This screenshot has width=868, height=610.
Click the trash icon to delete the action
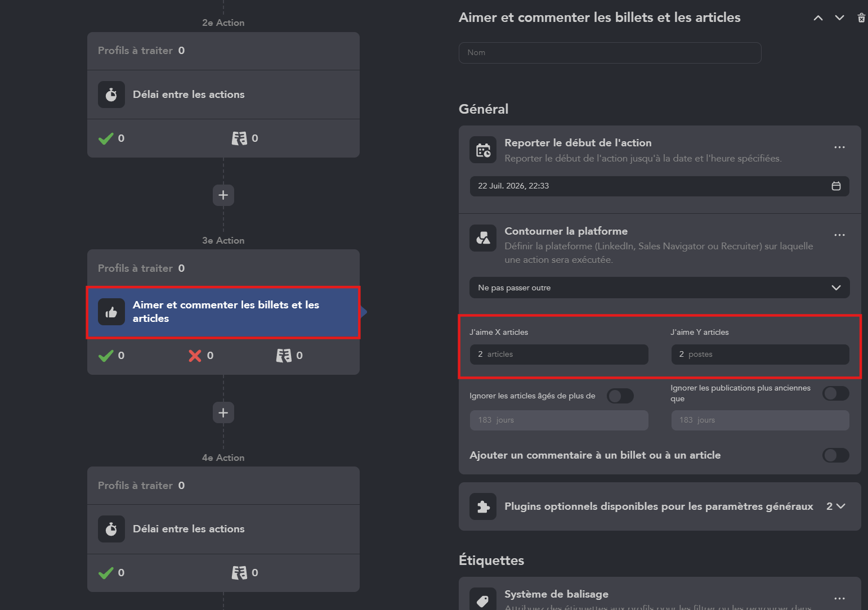[x=861, y=18]
